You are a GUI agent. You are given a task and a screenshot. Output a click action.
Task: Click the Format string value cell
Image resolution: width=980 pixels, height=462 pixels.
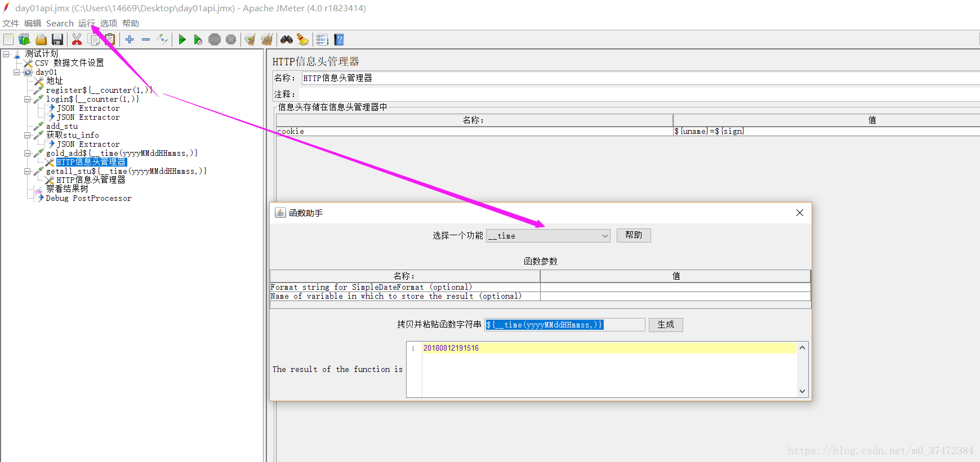tap(675, 287)
